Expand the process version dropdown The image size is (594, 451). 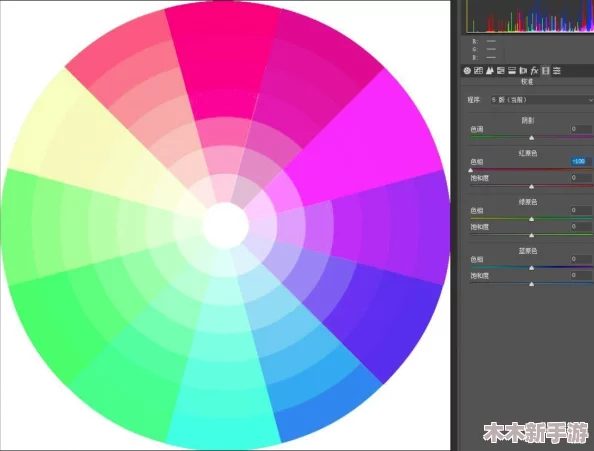tap(542, 100)
